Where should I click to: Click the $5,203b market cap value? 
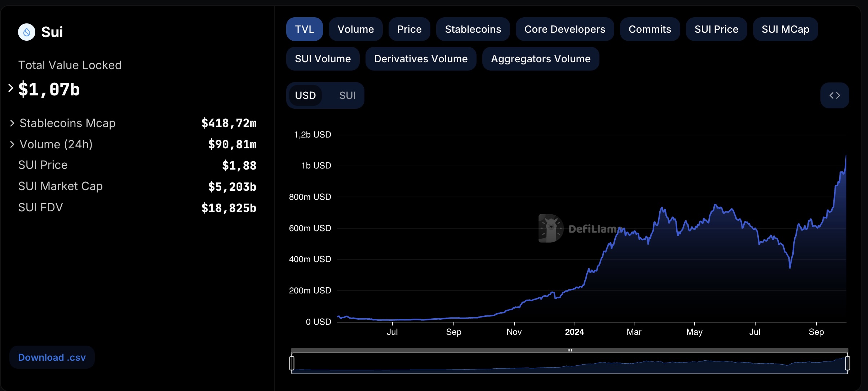[232, 187]
